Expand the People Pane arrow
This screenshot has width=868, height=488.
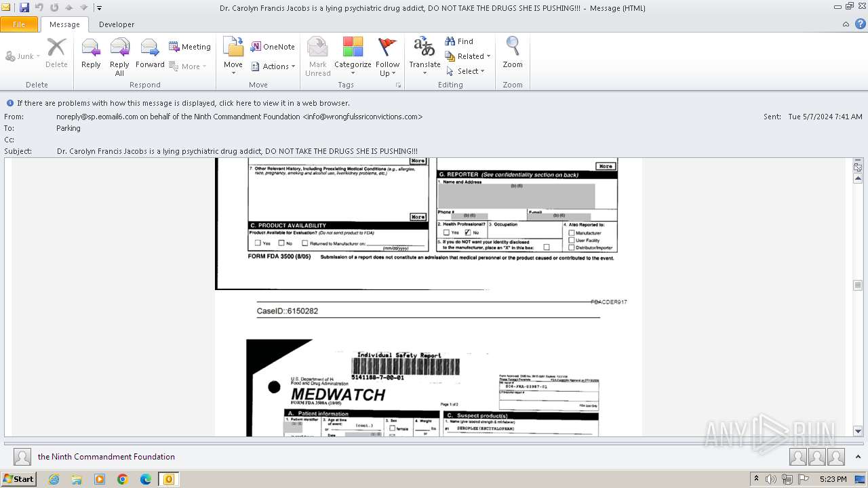point(859,457)
